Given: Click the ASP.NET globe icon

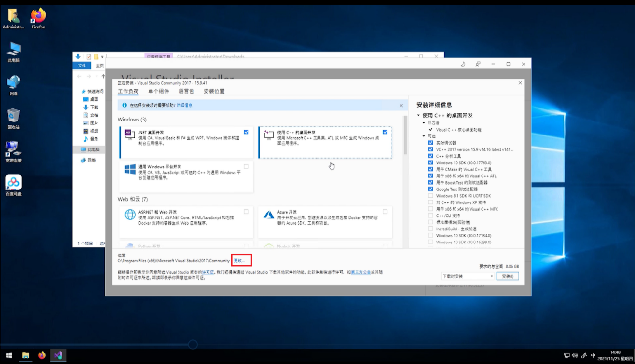Looking at the screenshot, I should pos(130,215).
